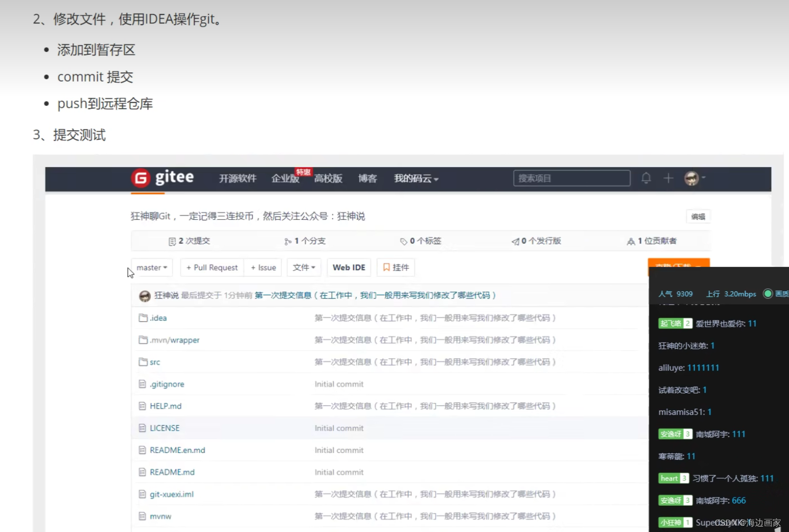Screen dimensions: 789x532
Task: Click the plus create icon in navbar
Action: [x=669, y=178]
